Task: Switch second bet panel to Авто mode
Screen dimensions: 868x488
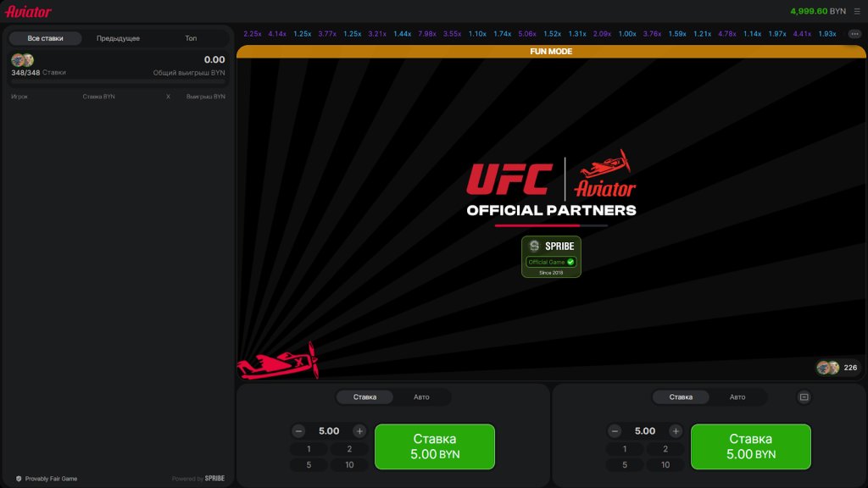Action: 737,396
